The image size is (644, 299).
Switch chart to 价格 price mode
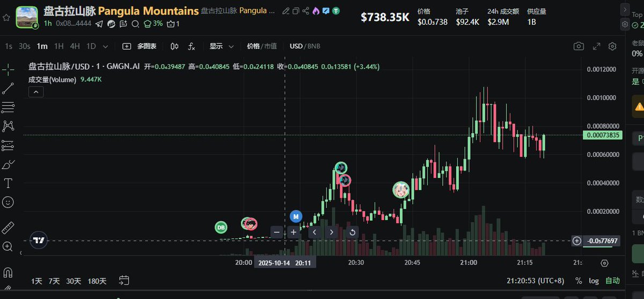tap(253, 46)
